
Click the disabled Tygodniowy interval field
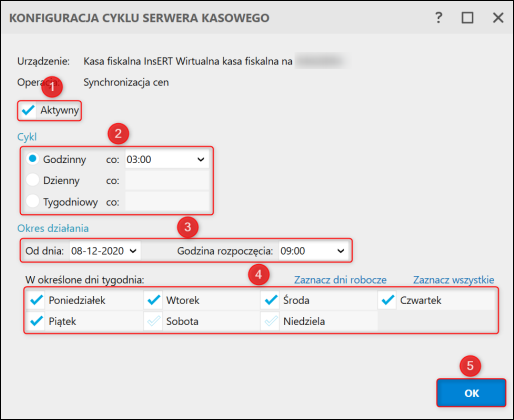pos(167,202)
